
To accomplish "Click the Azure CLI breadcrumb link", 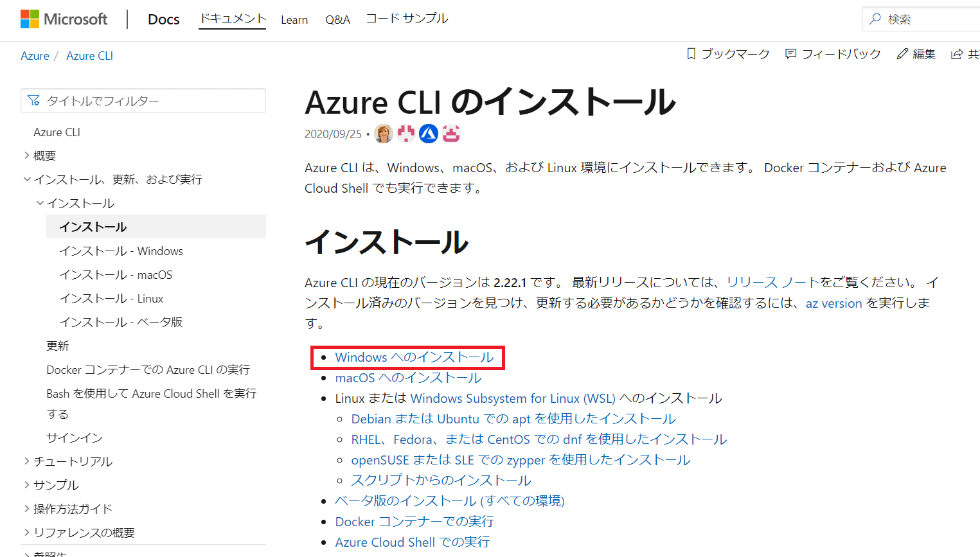I will point(89,56).
